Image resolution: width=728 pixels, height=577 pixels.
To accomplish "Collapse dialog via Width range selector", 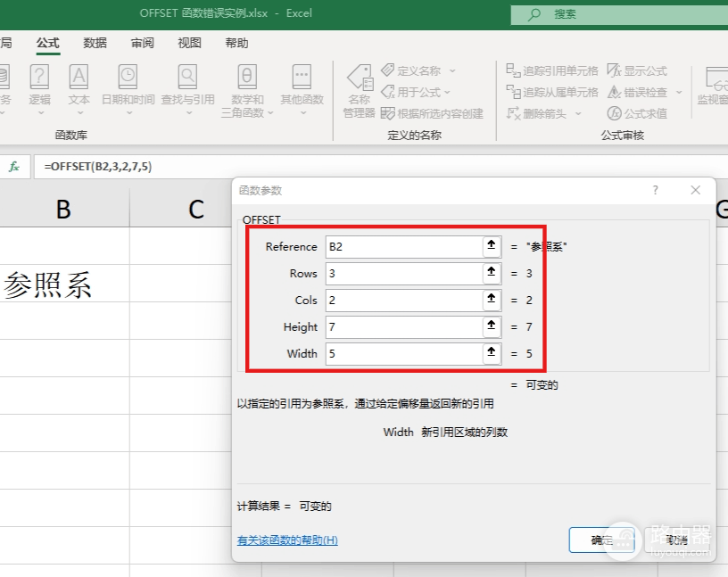I will [x=492, y=353].
